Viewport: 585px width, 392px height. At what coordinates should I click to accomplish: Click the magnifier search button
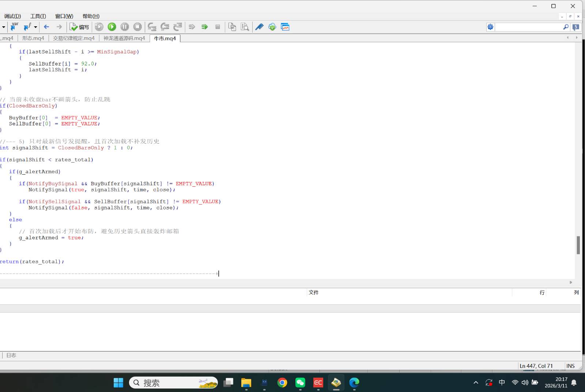click(566, 27)
